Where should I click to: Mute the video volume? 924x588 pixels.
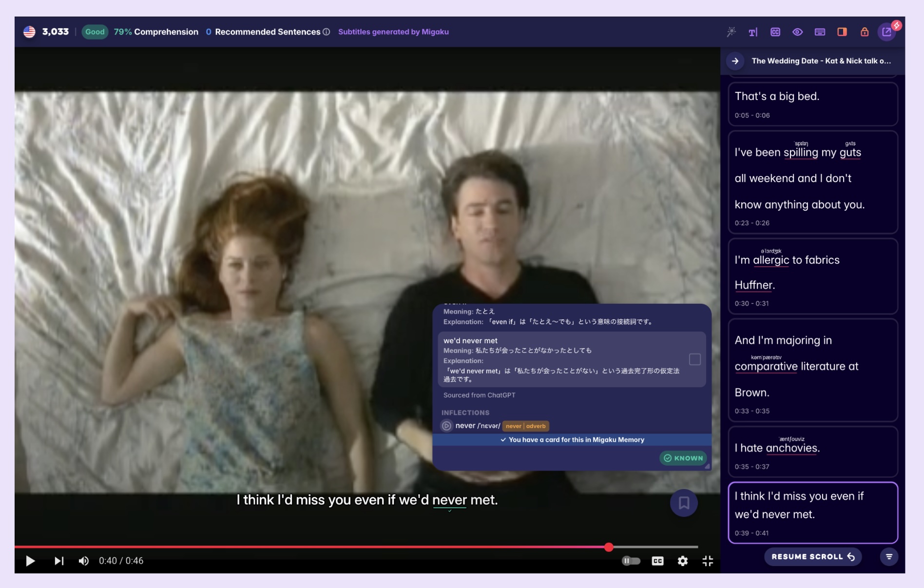[84, 561]
